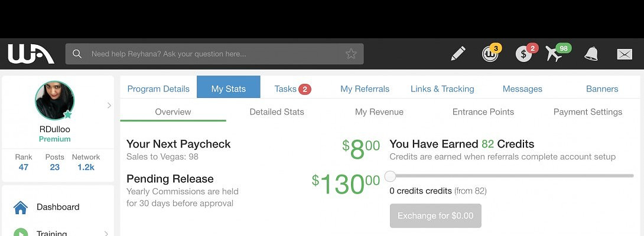Viewport: 644px width, 236px height.
Task: Click the airplane icon showing 98
Action: [x=554, y=54]
